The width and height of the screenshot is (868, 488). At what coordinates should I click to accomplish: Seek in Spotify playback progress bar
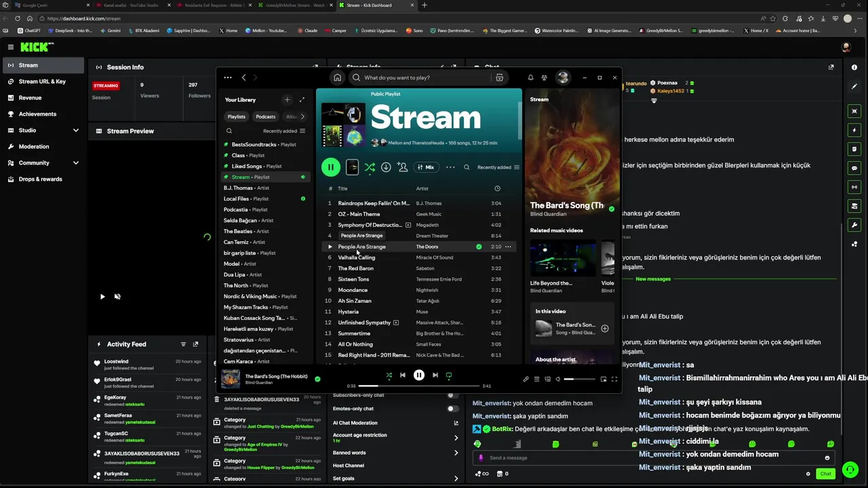pos(419,386)
